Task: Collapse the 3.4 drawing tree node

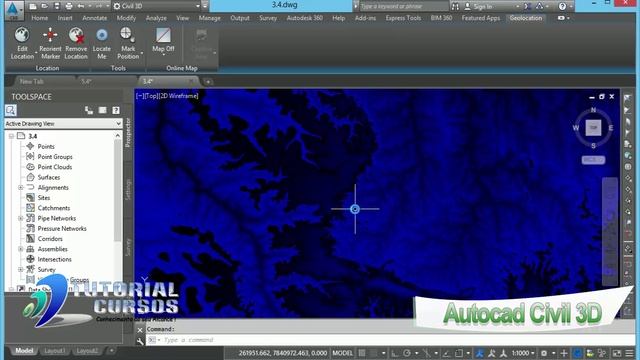Action: pyautogui.click(x=11, y=136)
